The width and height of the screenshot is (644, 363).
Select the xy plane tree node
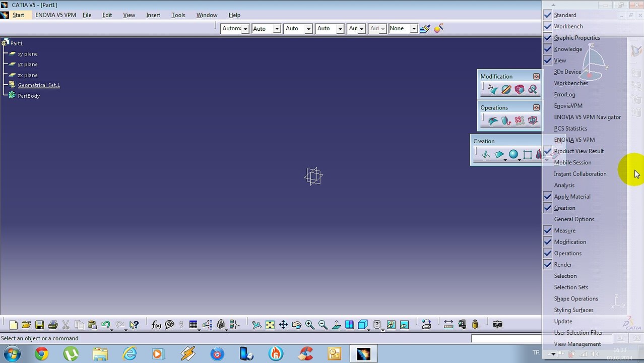pos(28,54)
